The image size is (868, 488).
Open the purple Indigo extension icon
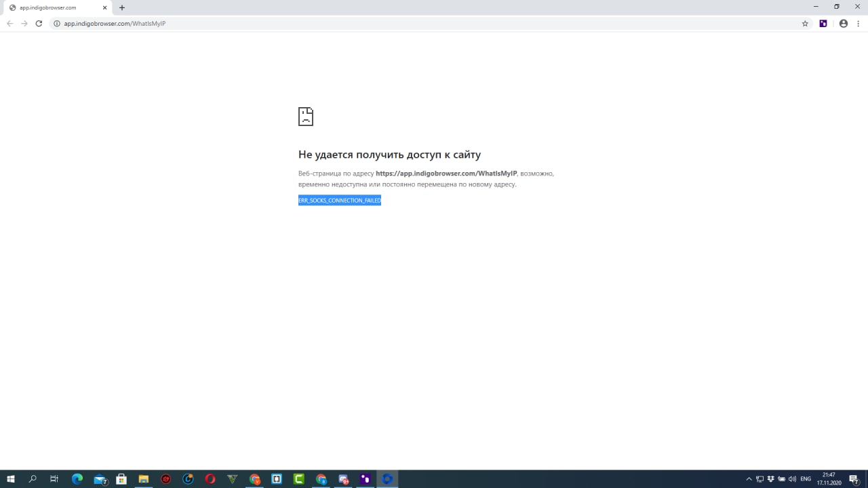point(823,23)
